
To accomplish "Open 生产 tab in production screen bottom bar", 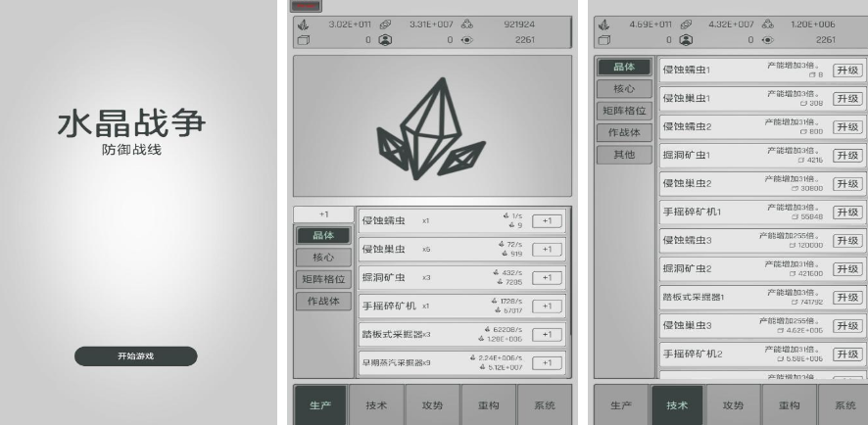I will click(x=320, y=405).
